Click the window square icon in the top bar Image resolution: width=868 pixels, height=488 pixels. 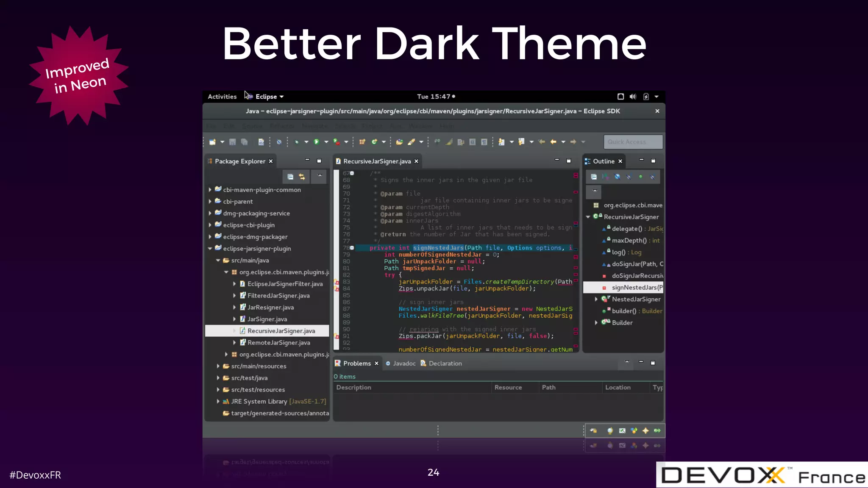pyautogui.click(x=620, y=97)
